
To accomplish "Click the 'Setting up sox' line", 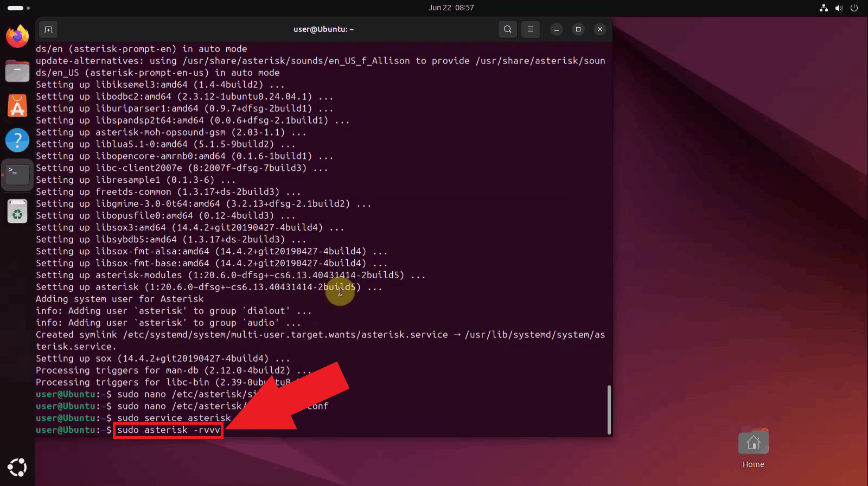I will click(163, 359).
